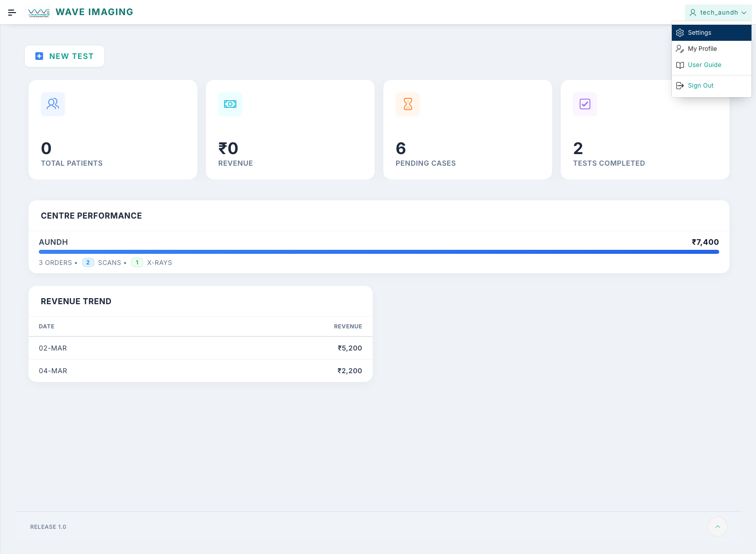
Task: Open the hamburger sidebar menu
Action: [x=12, y=13]
